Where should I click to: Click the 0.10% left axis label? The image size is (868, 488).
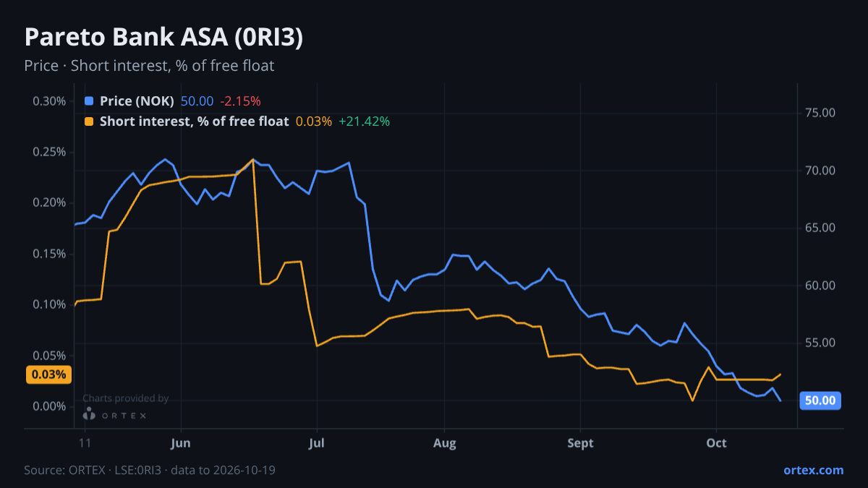(49, 304)
